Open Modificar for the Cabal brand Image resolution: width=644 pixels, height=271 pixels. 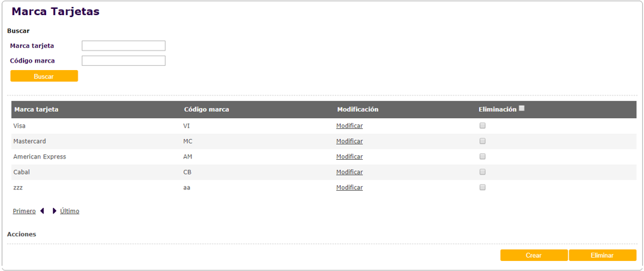point(349,172)
